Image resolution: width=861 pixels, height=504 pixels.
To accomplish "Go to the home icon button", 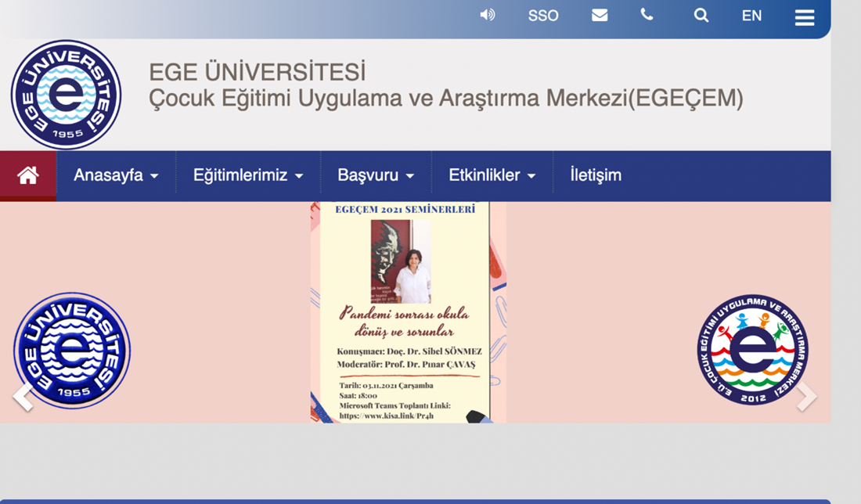I will (28, 175).
